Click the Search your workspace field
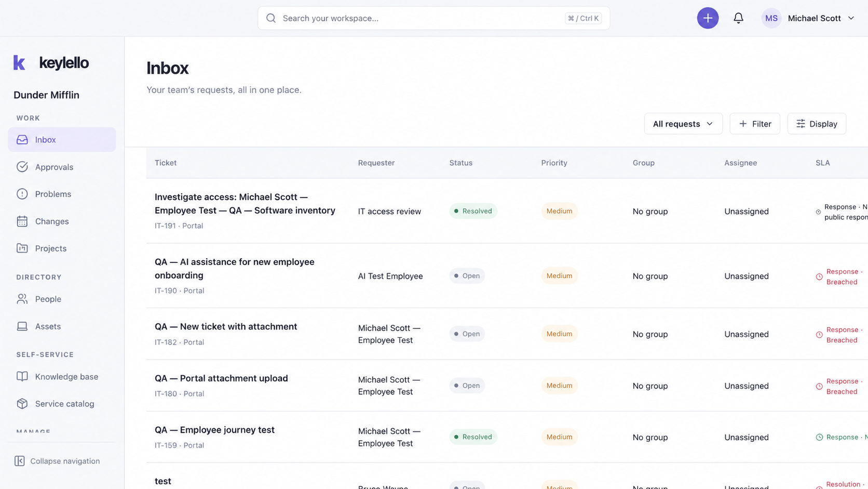 coord(433,18)
